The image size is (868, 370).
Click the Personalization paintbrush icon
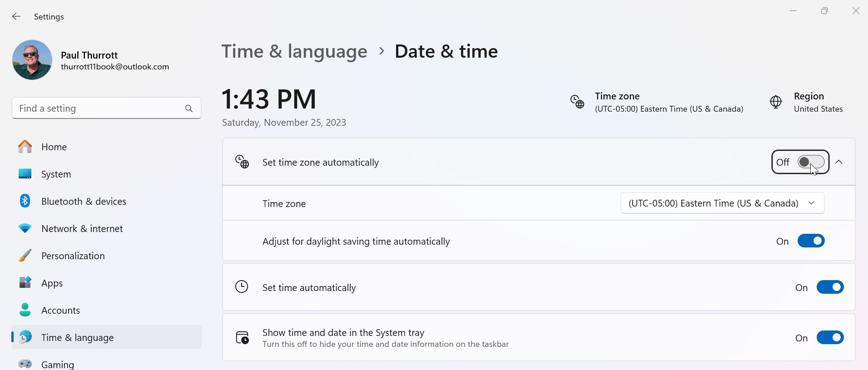25,256
